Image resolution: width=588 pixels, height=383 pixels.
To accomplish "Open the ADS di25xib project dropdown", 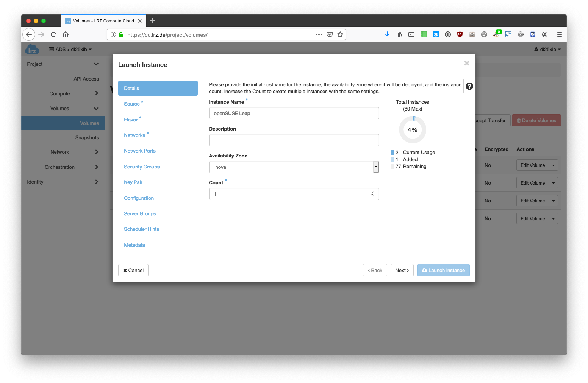I will click(70, 49).
